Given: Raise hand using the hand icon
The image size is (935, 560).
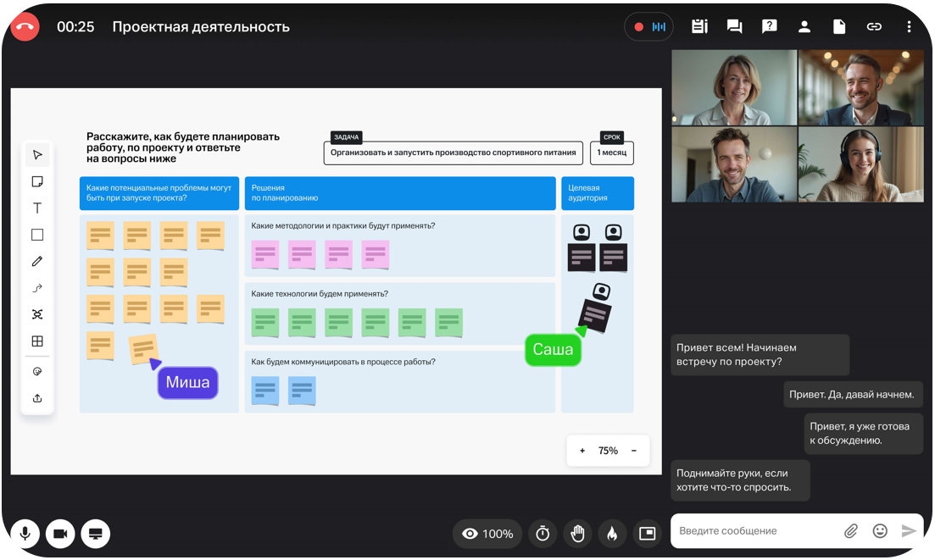Looking at the screenshot, I should [578, 534].
